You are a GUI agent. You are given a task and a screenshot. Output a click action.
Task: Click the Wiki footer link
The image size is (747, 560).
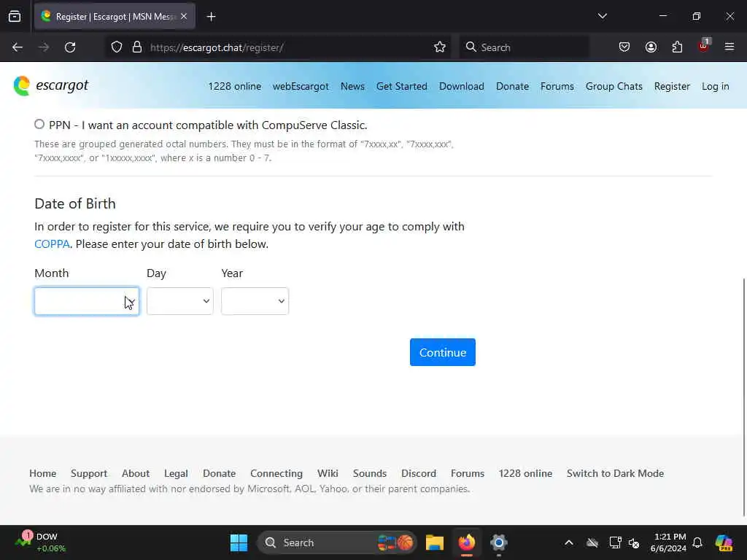tap(328, 473)
